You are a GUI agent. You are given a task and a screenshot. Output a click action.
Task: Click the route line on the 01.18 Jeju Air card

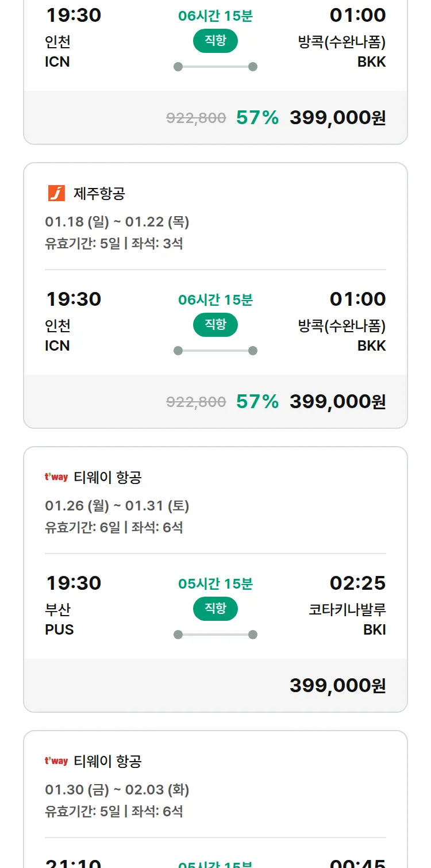click(x=215, y=351)
